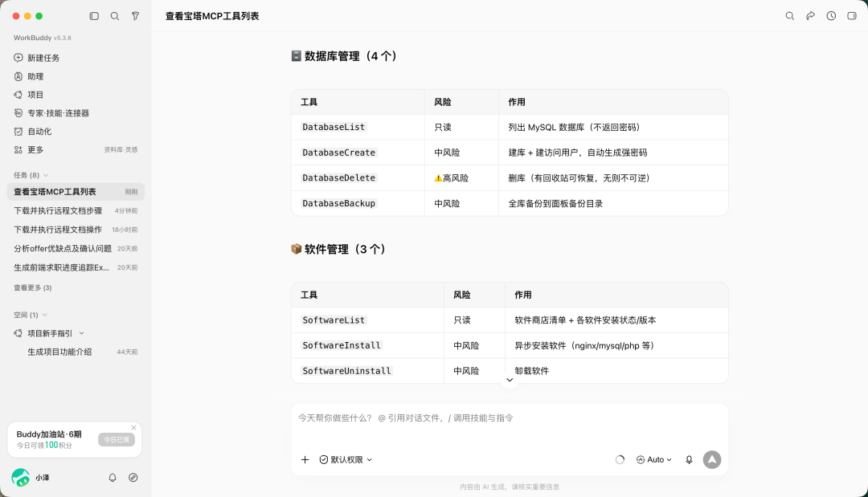
Task: Click the circular icon next to the bell
Action: pyautogui.click(x=133, y=477)
